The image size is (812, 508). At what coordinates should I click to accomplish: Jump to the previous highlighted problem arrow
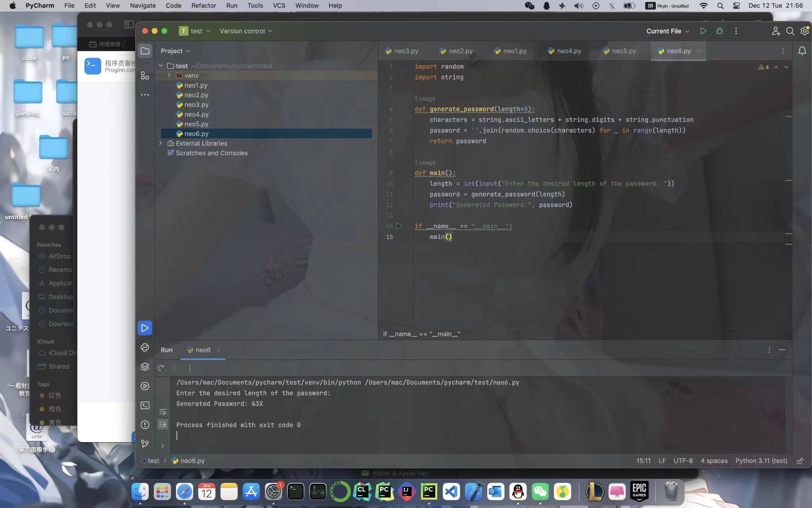pyautogui.click(x=776, y=67)
